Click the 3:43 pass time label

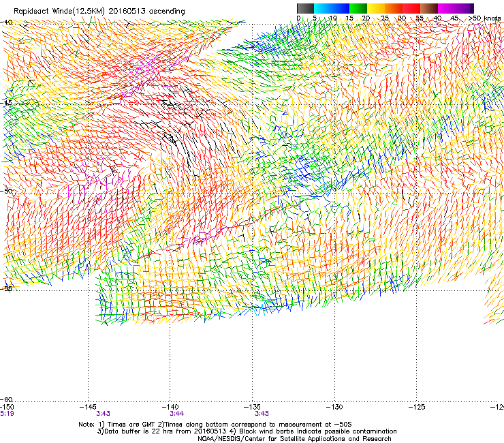[103, 414]
